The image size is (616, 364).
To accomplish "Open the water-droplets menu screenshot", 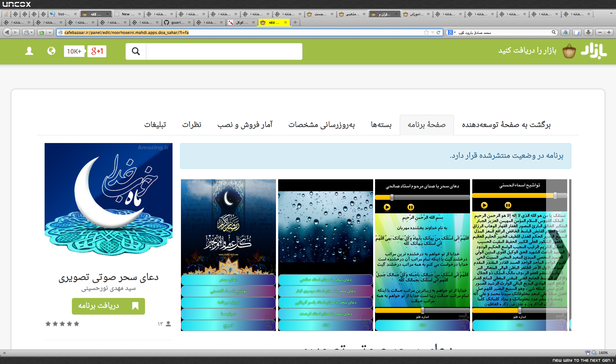I will 326,255.
